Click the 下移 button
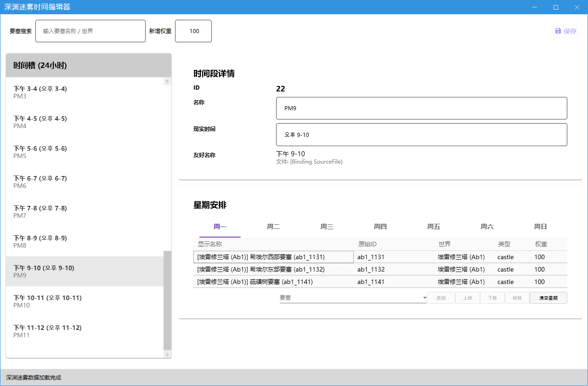Image resolution: width=588 pixels, height=386 pixels. point(492,298)
